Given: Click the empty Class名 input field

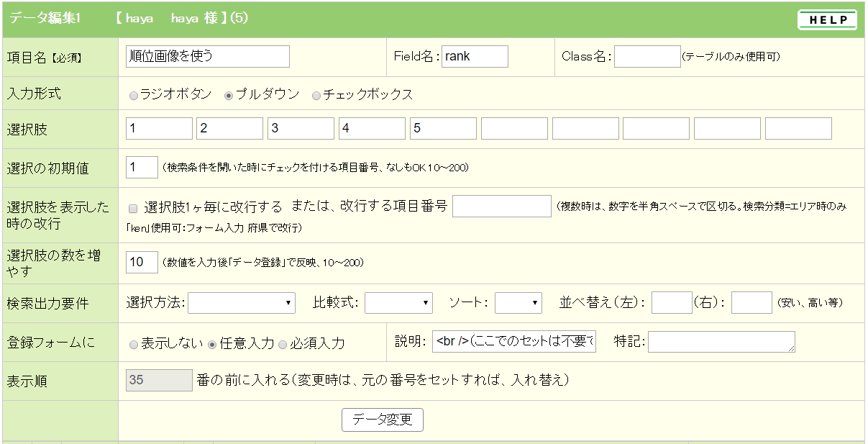Looking at the screenshot, I should 647,56.
